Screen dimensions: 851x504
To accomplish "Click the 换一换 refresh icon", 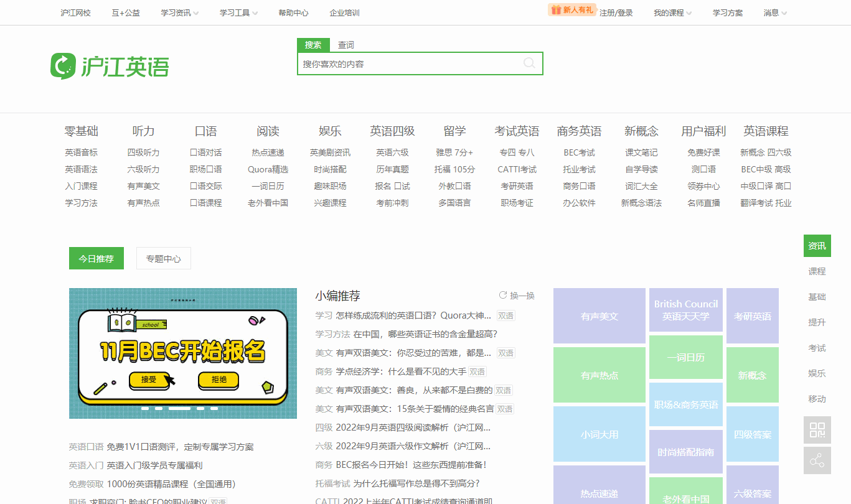I will tap(503, 295).
